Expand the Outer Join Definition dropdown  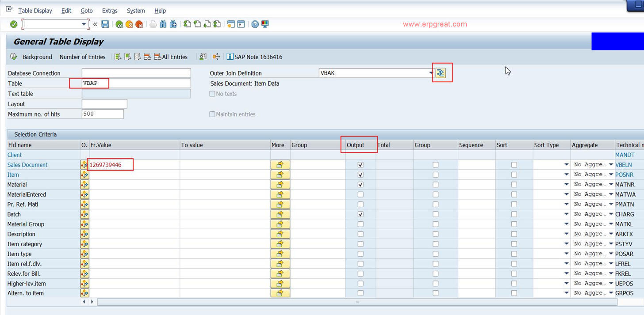(431, 73)
